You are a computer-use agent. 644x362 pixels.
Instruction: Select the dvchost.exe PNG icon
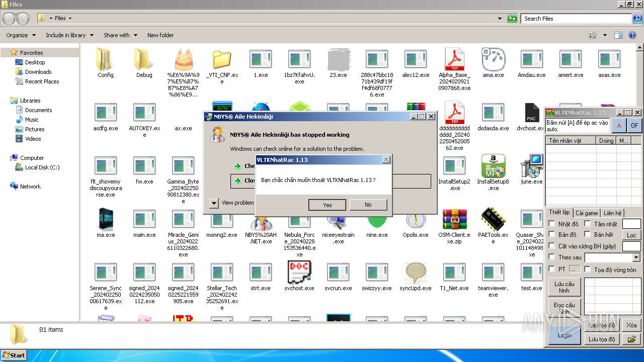[532, 113]
